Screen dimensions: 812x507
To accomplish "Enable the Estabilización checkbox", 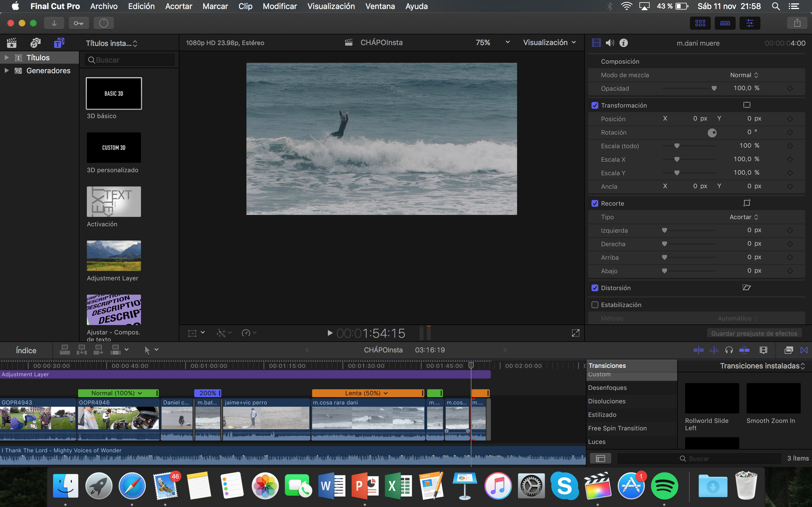I will [595, 304].
